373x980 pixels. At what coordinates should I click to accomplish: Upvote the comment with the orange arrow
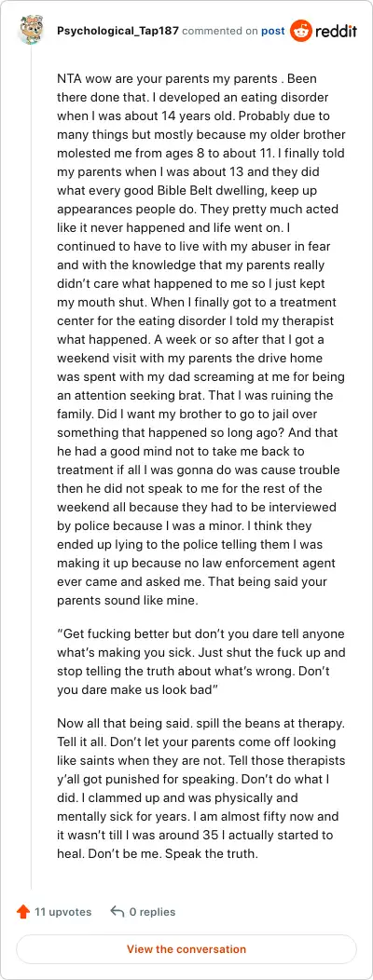click(23, 912)
